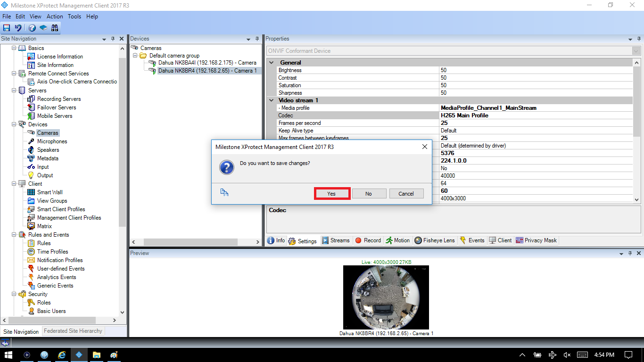Click the 224.1.0.0 address value

coord(454,161)
